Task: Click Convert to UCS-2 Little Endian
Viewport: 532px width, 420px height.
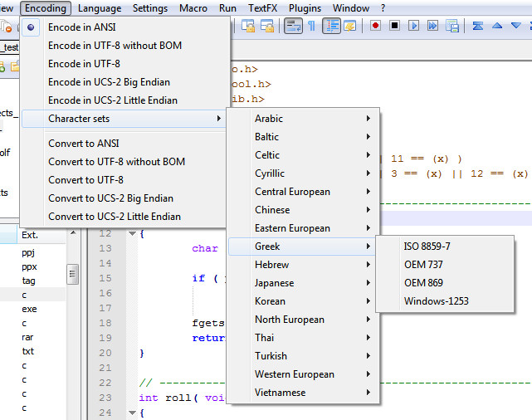Action: point(124,217)
